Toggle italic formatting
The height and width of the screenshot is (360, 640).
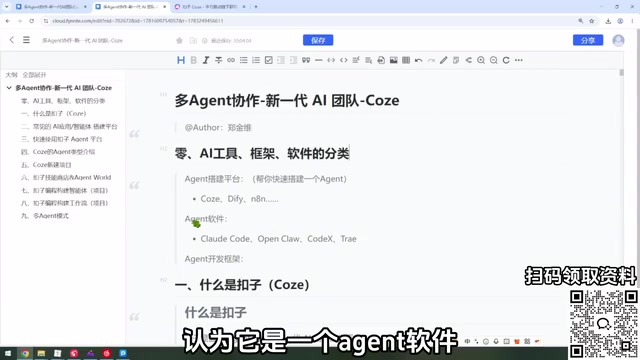click(x=206, y=60)
